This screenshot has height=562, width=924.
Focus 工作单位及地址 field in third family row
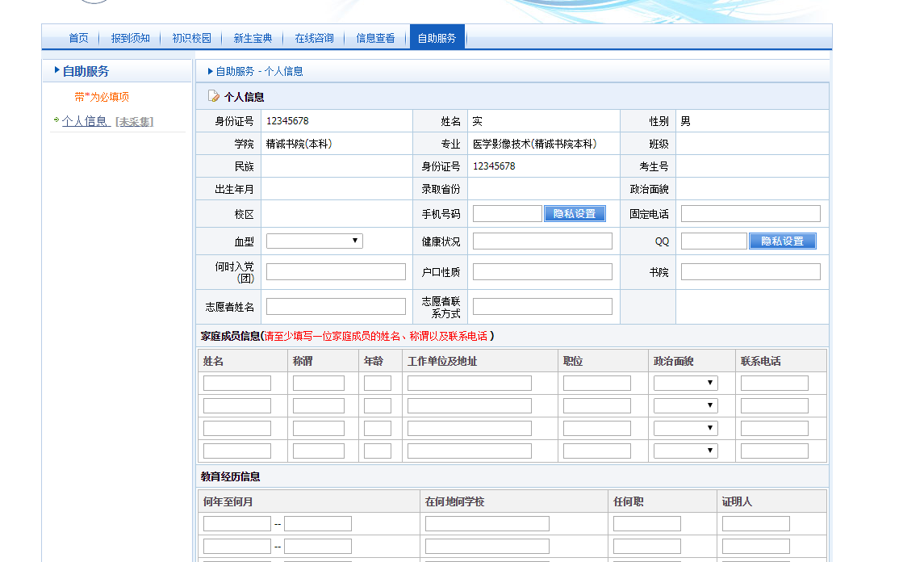coord(470,428)
